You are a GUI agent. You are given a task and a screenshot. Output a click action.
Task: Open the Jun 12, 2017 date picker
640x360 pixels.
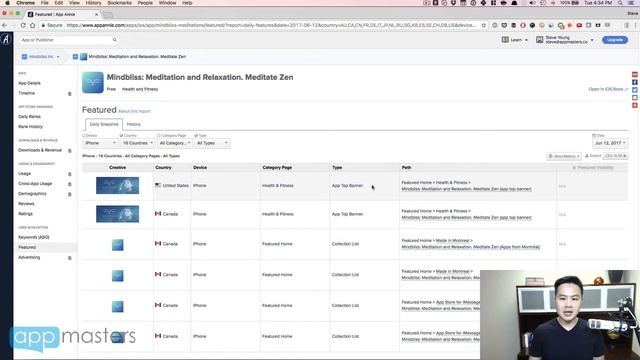coord(610,143)
